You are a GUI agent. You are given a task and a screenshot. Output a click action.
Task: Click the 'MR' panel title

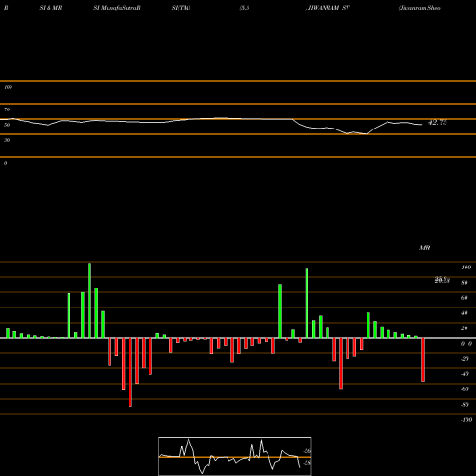pyautogui.click(x=425, y=248)
